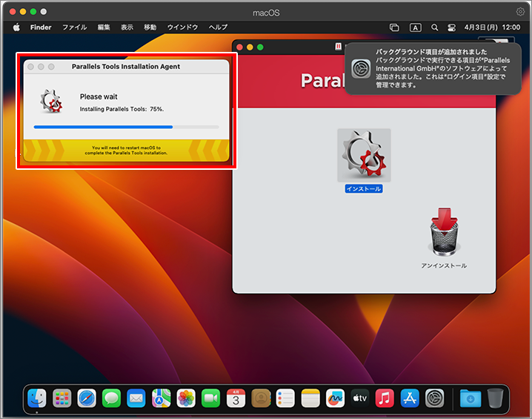Open Downloads folder in the Dock

471,398
